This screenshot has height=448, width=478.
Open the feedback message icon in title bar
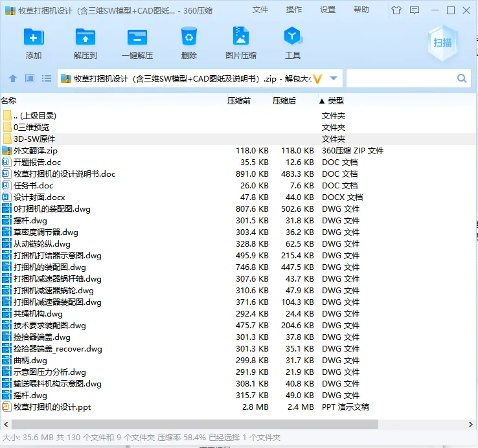pyautogui.click(x=415, y=10)
